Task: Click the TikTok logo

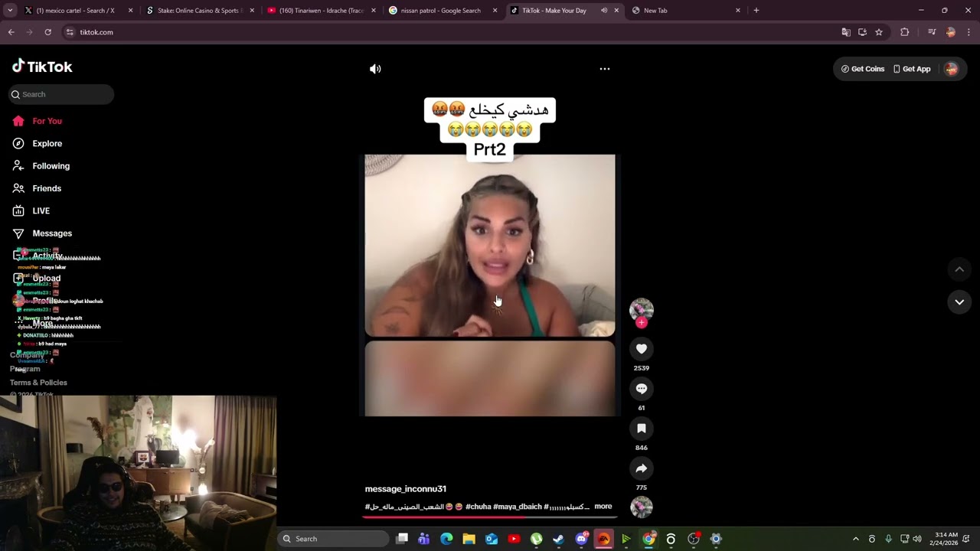Action: tap(42, 67)
